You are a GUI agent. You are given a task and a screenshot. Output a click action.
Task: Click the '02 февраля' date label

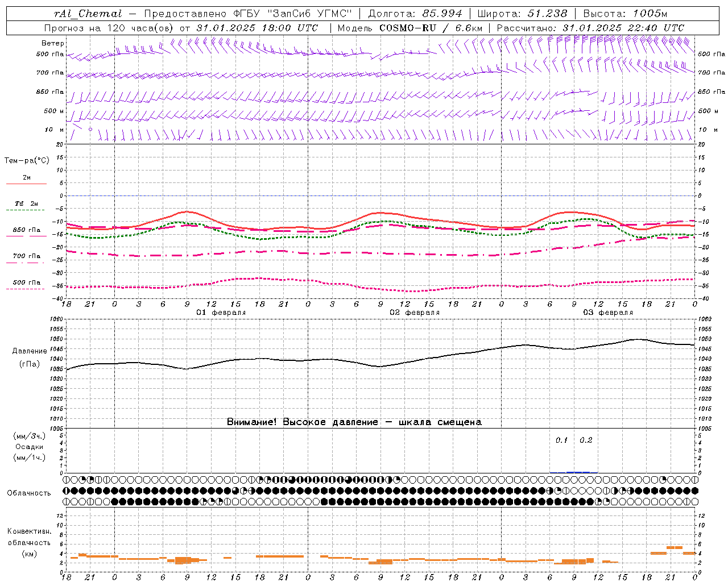415,313
